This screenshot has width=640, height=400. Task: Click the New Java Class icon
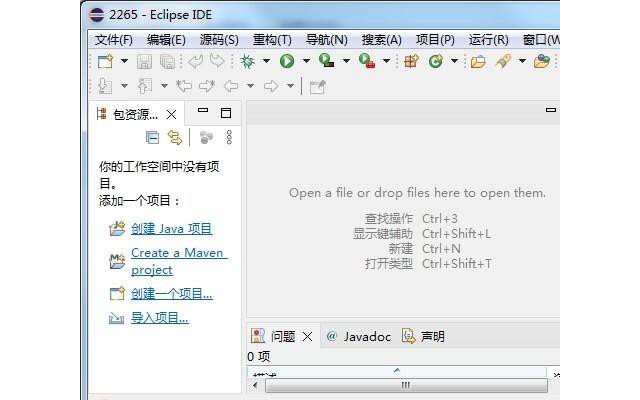[x=436, y=61]
